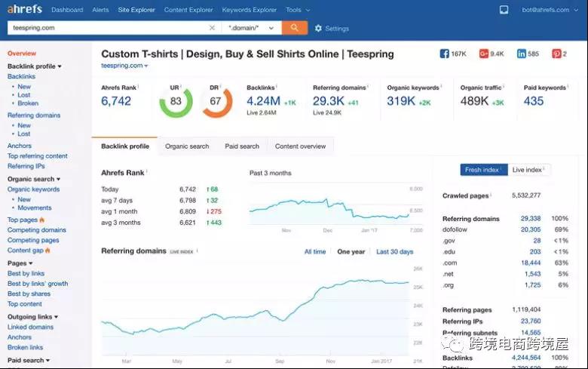Open Backlinks sidebar link

[x=21, y=76]
